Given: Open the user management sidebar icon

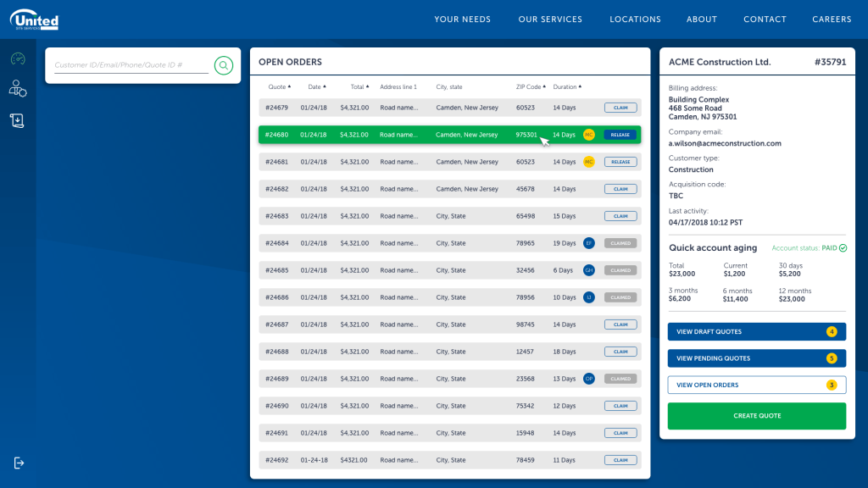Looking at the screenshot, I should tap(18, 89).
